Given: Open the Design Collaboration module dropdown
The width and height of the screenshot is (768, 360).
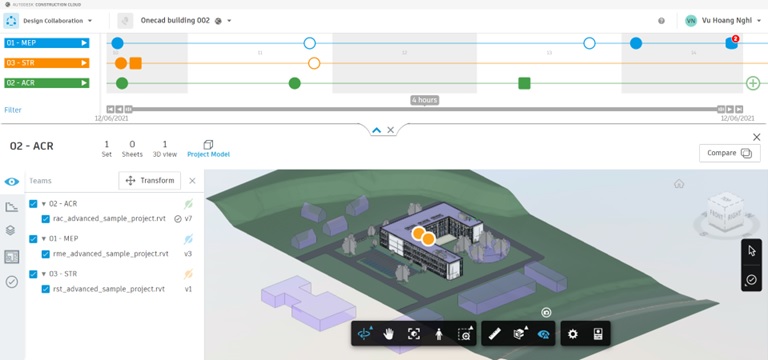Looking at the screenshot, I should (90, 21).
